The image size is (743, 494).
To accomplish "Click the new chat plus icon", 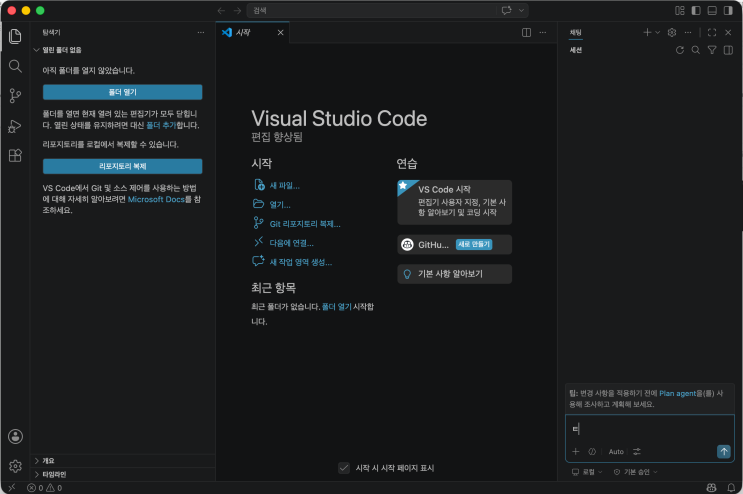I will (647, 32).
